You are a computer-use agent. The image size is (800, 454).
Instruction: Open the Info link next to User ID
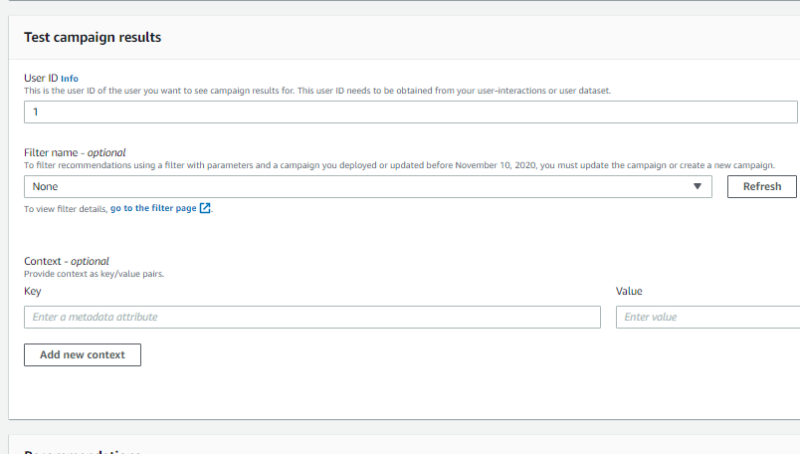[69, 78]
